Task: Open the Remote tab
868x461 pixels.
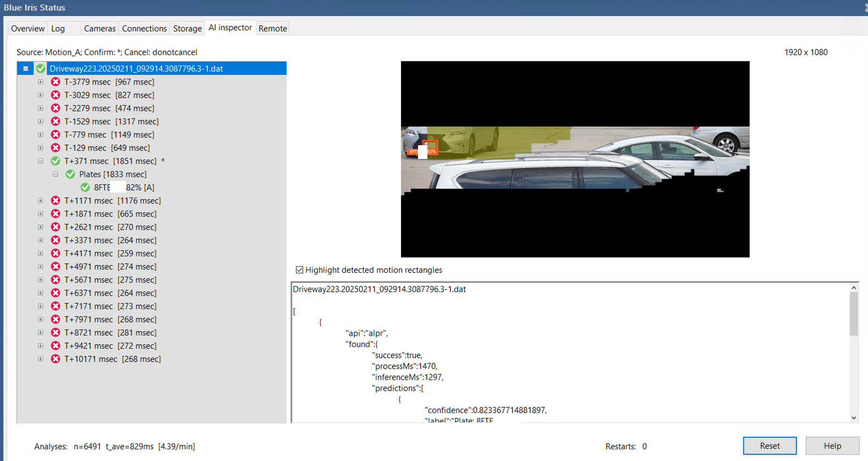Action: pyautogui.click(x=273, y=29)
